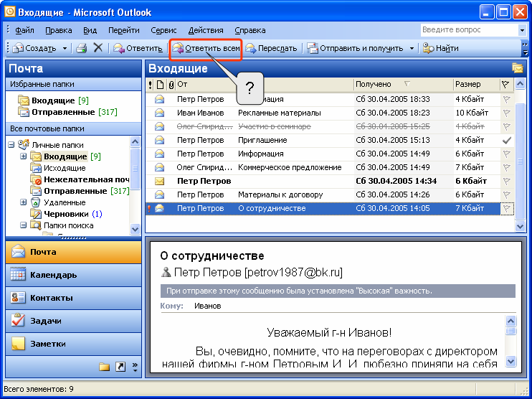Click reading pane scrollbar down arrow
The image size is (532, 399).
(x=510, y=361)
